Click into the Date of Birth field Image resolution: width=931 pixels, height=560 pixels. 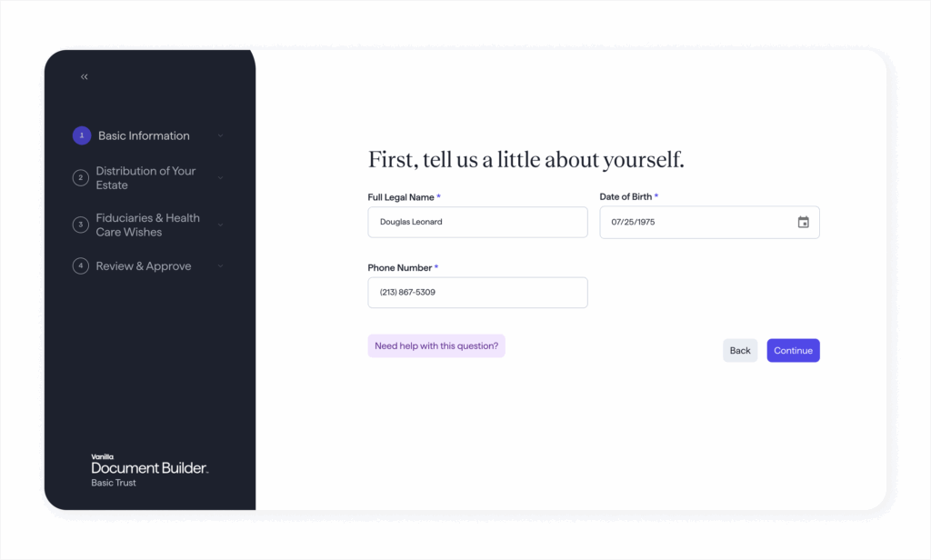tap(696, 223)
